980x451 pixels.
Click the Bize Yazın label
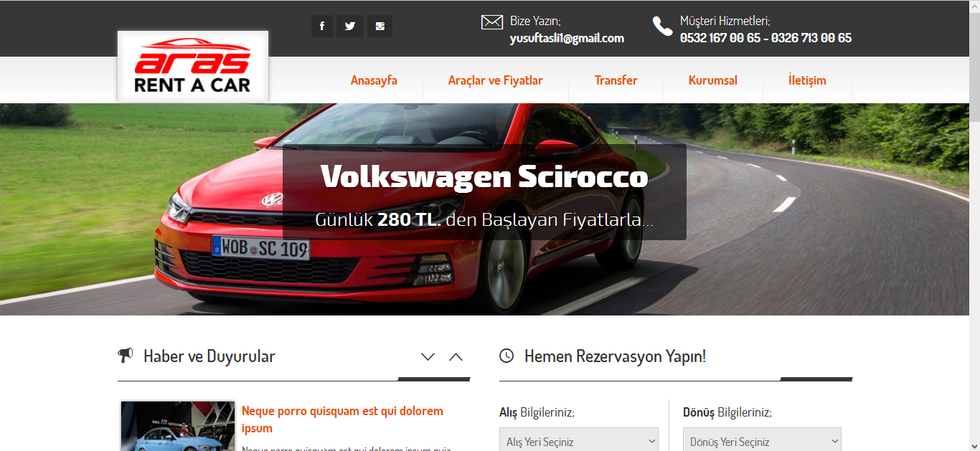coord(536,22)
